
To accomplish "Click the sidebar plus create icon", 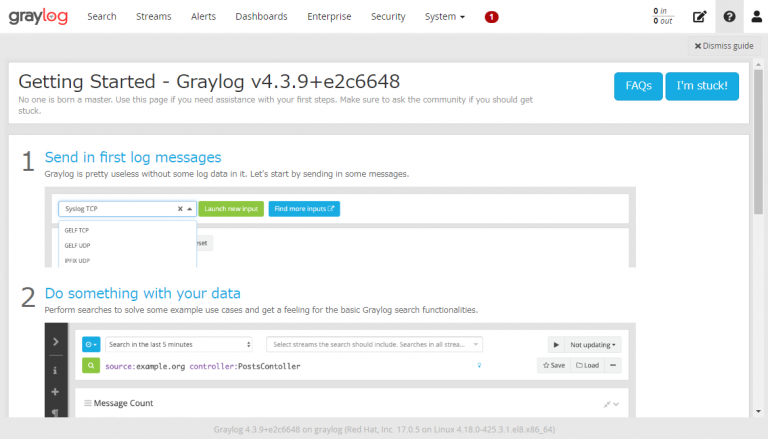I will (55, 391).
